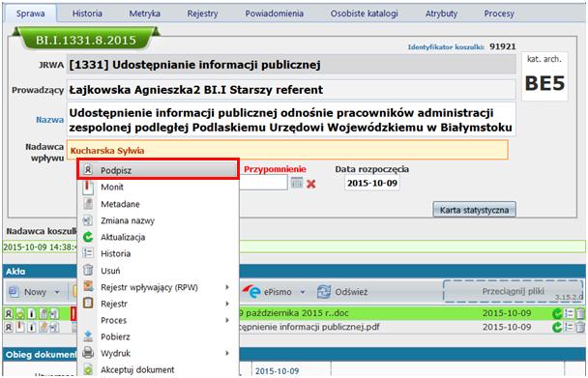This screenshot has height=378, width=588.
Task: Expand the Rejestr wpływający (RPW) submenu arrow
Action: coord(227,287)
